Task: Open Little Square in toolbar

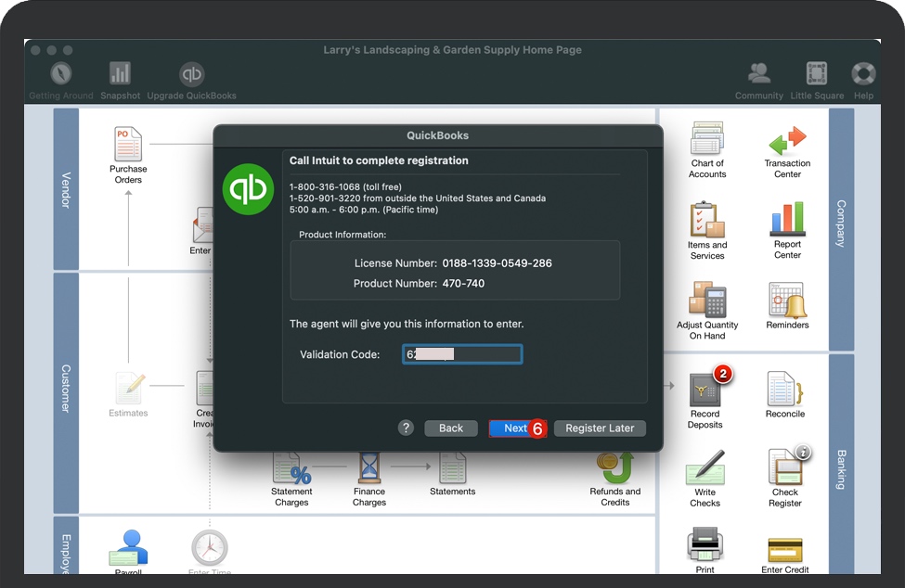Action: point(817,74)
